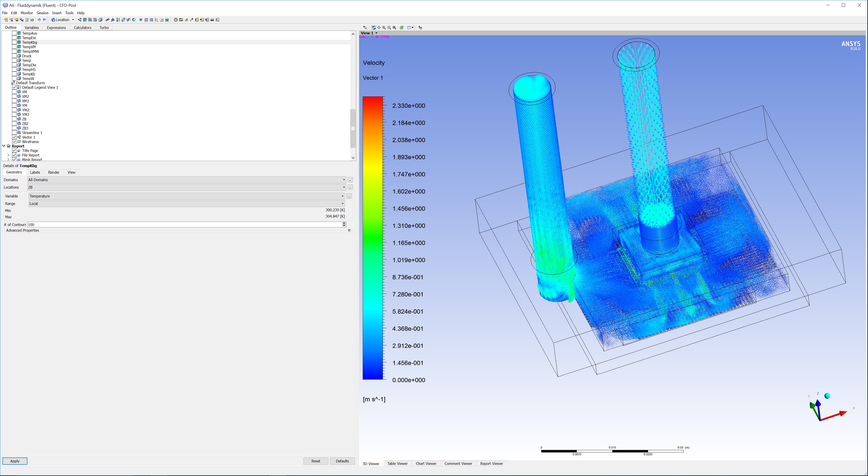Click the Defaults button

pyautogui.click(x=342, y=461)
